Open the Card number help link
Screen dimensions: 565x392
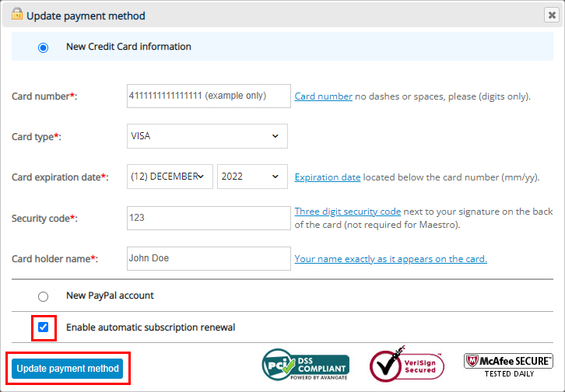[x=323, y=96]
